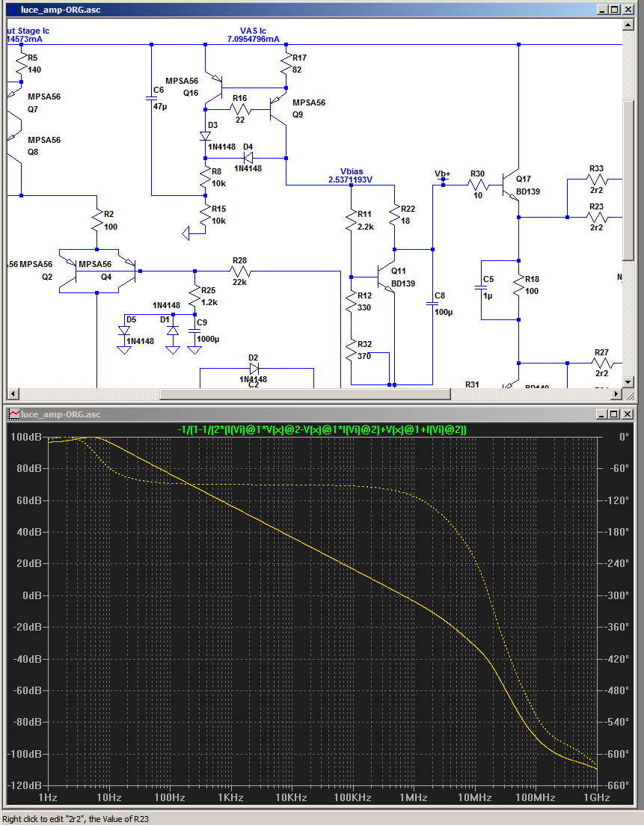Click resistor R28 symbol
Viewport: 644px width, 825px height.
click(240, 272)
